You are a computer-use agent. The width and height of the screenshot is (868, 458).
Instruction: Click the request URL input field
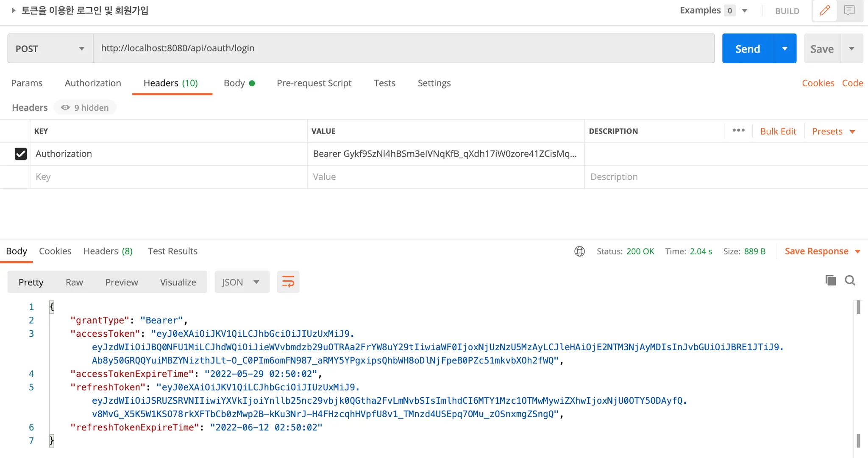coord(403,48)
